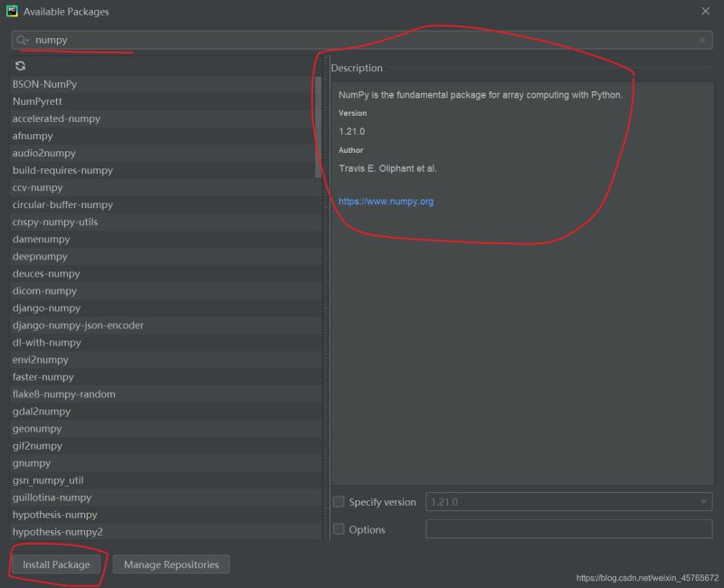This screenshot has width=724, height=588.
Task: Select BSON-NumPy in the package list
Action: click(x=44, y=84)
